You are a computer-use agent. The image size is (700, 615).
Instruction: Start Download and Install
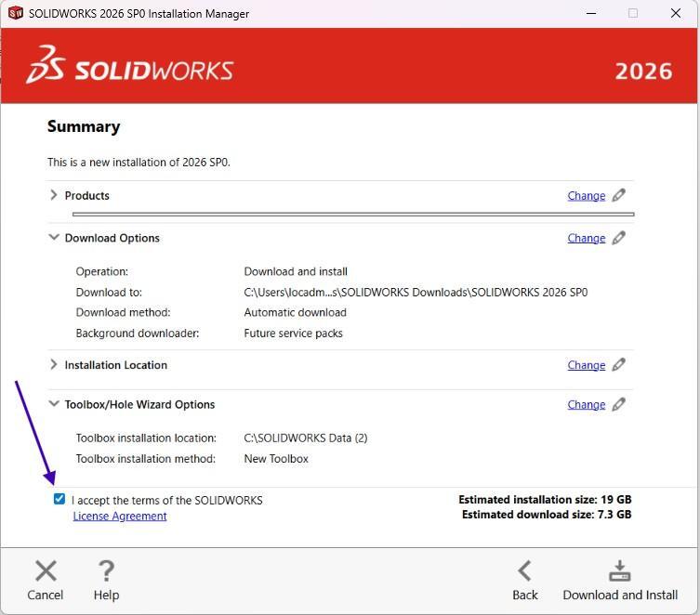click(x=620, y=581)
